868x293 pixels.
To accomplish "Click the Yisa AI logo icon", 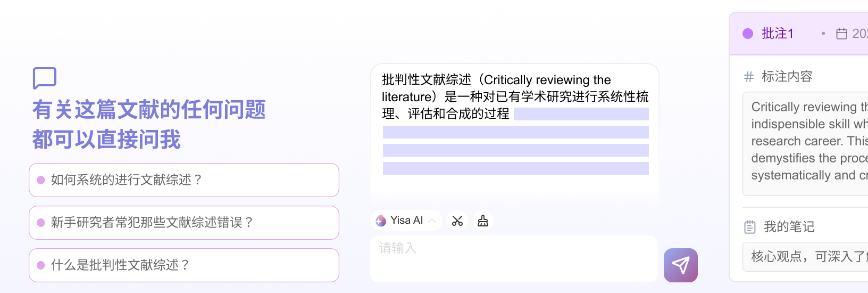I will pyautogui.click(x=381, y=221).
